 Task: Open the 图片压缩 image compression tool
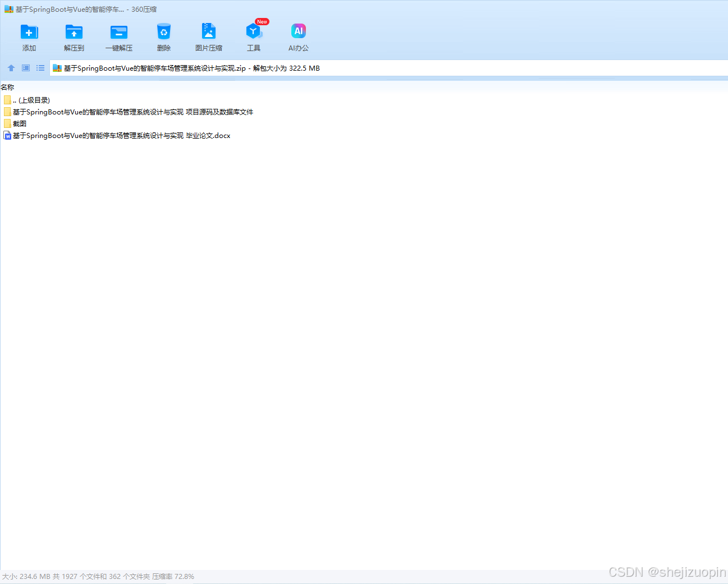209,37
